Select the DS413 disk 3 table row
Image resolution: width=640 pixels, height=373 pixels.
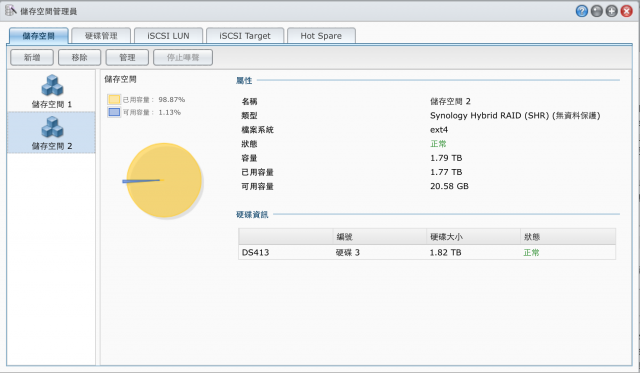(427, 252)
